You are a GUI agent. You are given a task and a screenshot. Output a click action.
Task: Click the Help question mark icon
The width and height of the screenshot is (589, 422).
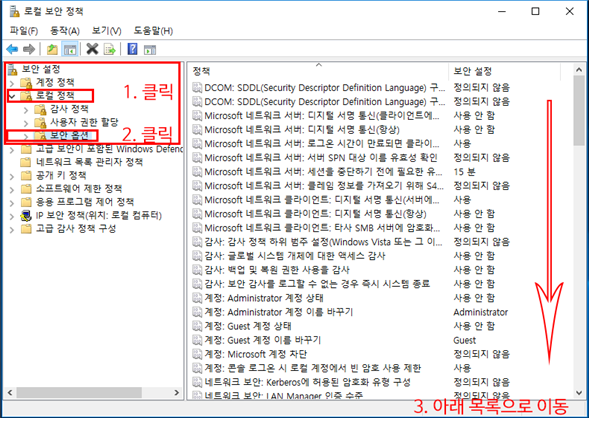click(132, 49)
